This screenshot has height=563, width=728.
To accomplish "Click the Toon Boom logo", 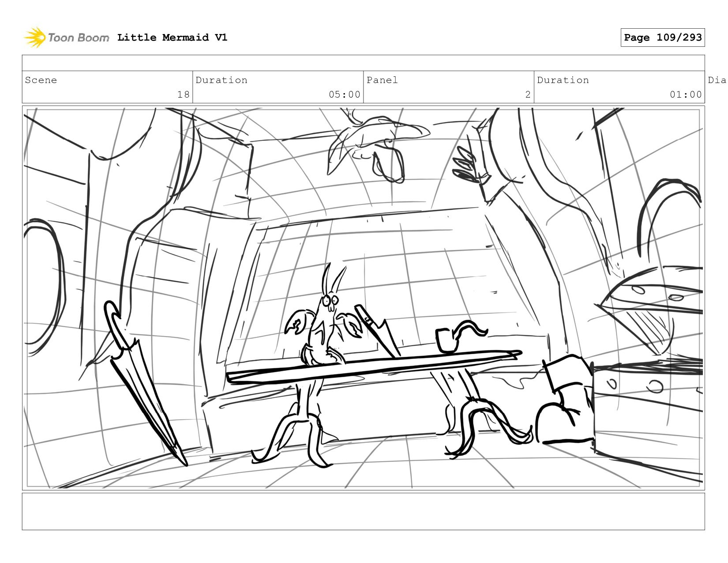I will (66, 38).
